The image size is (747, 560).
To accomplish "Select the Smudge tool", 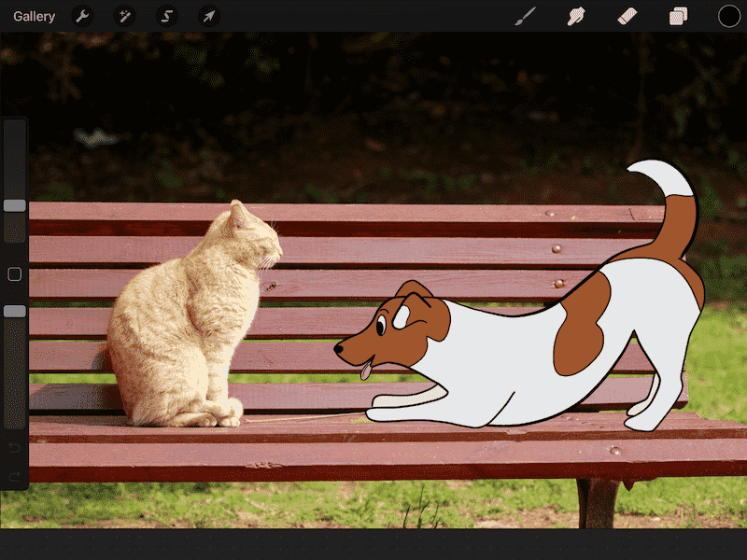I will [576, 16].
